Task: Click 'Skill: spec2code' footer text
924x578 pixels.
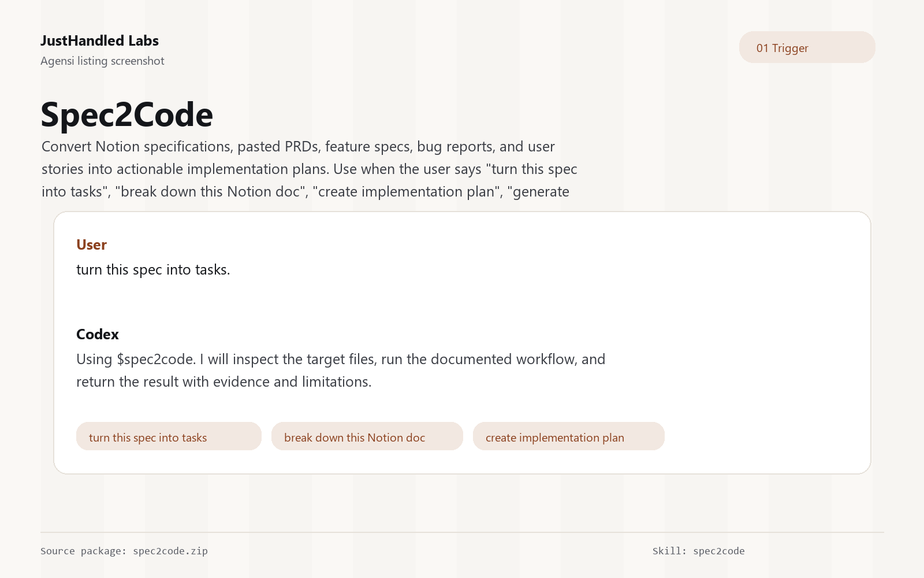Action: [699, 551]
